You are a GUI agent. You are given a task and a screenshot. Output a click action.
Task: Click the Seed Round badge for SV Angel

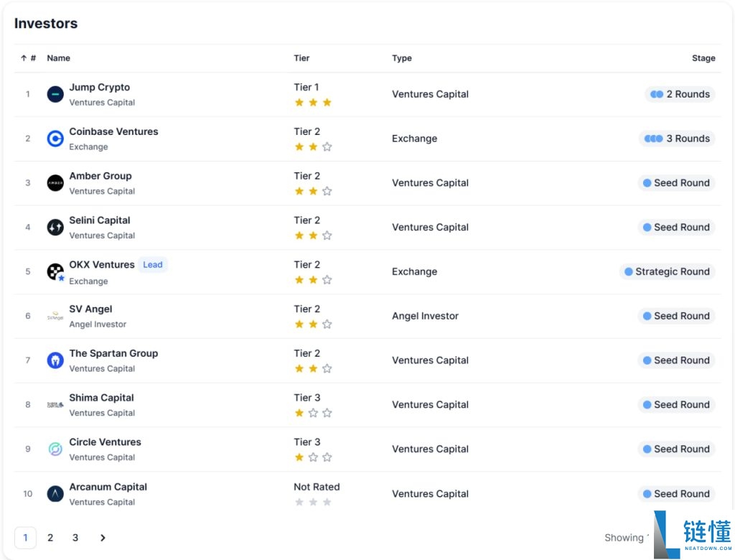click(676, 316)
